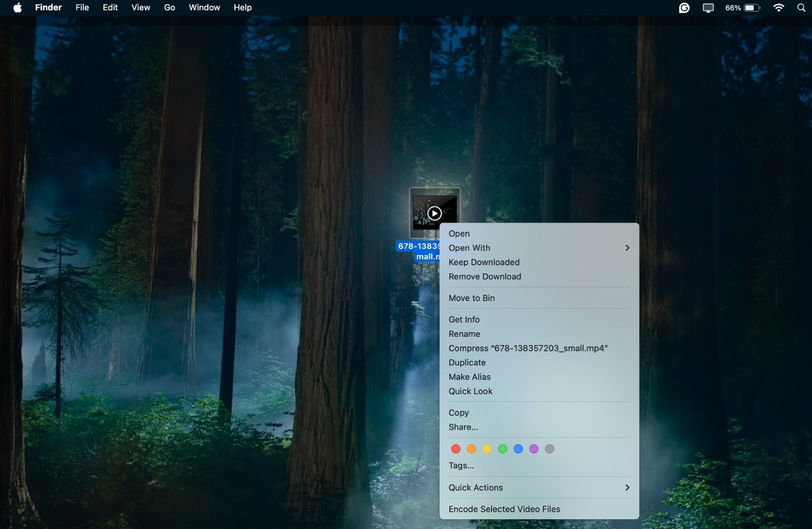Screen dimensions: 812x529
Task: Click the 66% battery percentage text
Action: pyautogui.click(x=733, y=8)
